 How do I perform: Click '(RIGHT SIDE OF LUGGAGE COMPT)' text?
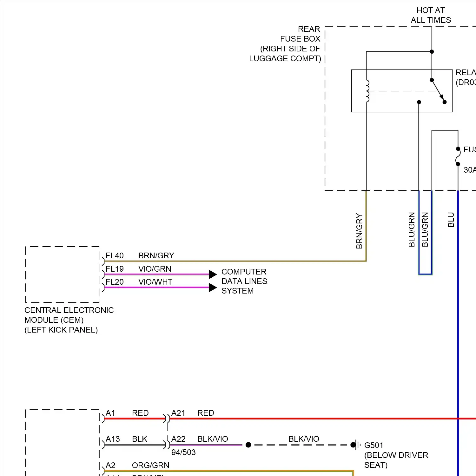285,54
